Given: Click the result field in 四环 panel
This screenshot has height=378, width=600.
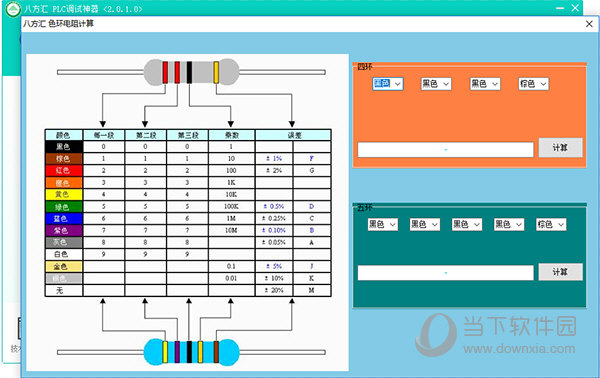Looking at the screenshot, I should [445, 150].
